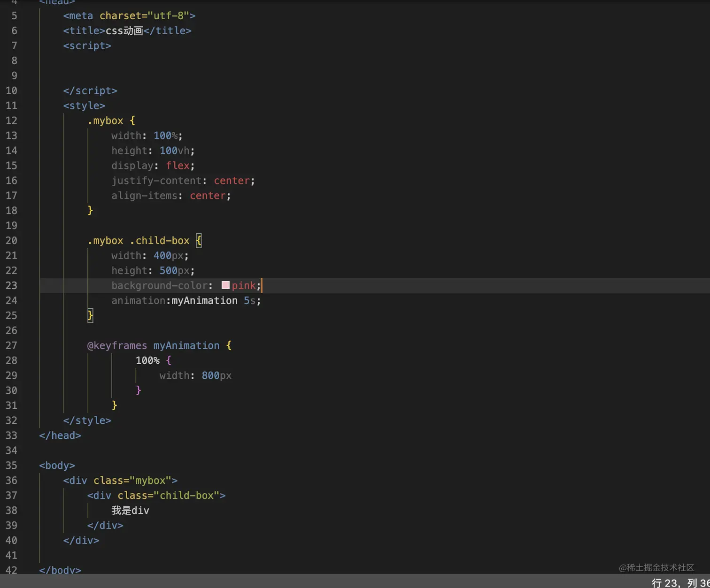Click line number 41 in the gutter
This screenshot has width=710, height=588.
(11, 555)
